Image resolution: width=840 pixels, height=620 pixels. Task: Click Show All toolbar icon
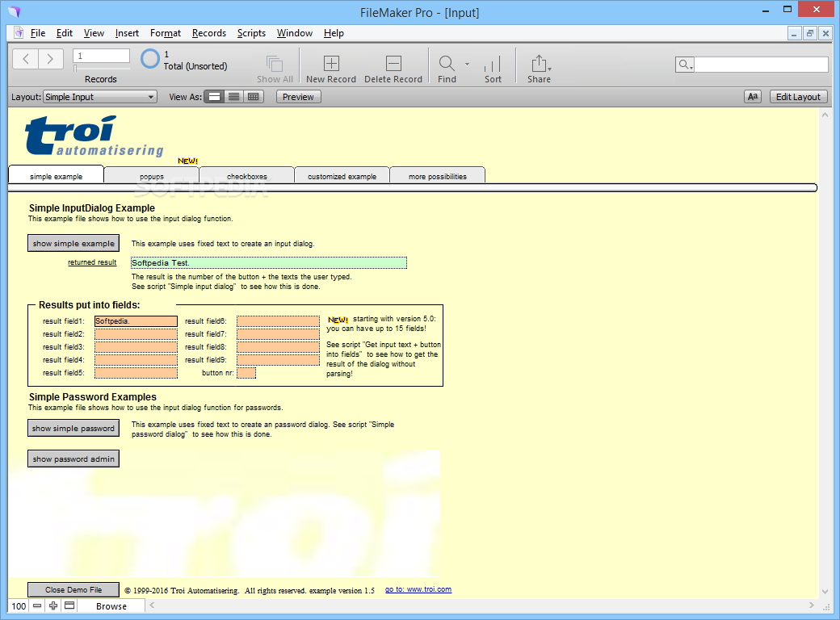click(x=275, y=64)
